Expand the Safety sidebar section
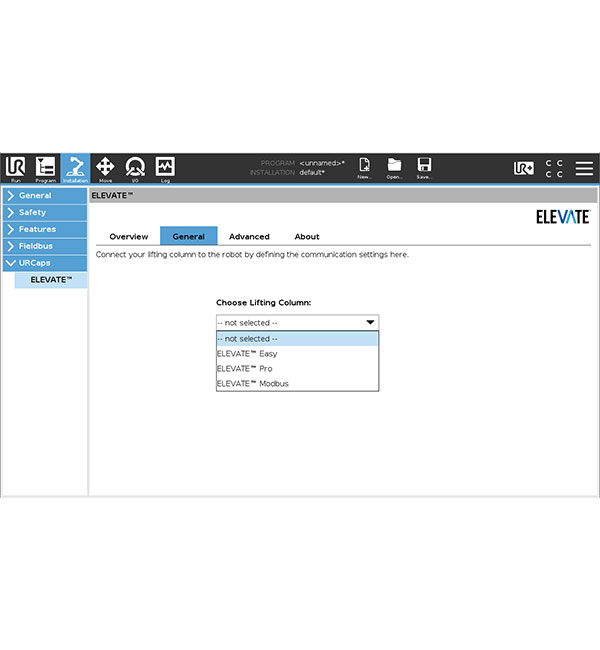The image size is (600, 650). coord(45,213)
